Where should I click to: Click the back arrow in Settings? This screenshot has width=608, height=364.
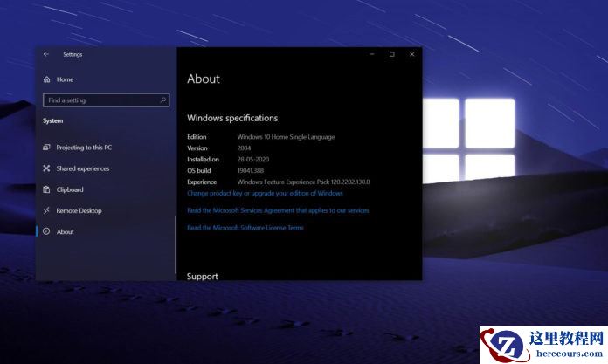pos(46,54)
